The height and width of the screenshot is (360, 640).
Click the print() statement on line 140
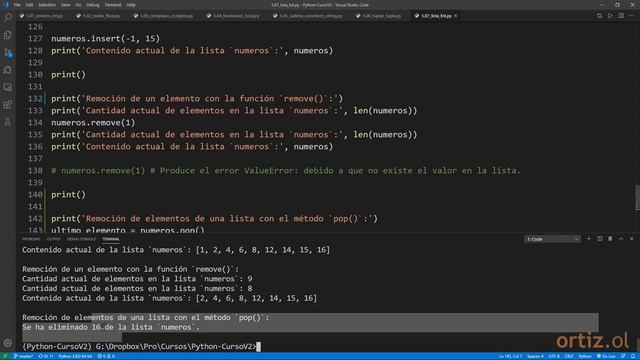coord(69,195)
